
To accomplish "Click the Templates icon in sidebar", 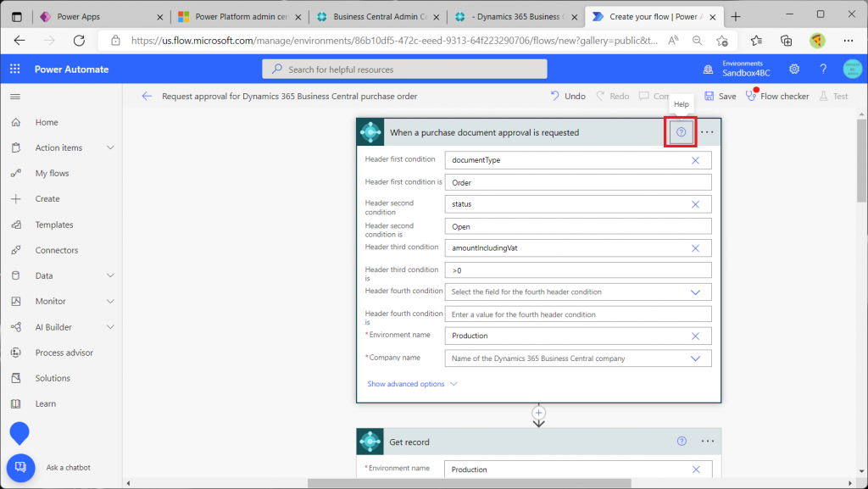I will click(16, 225).
